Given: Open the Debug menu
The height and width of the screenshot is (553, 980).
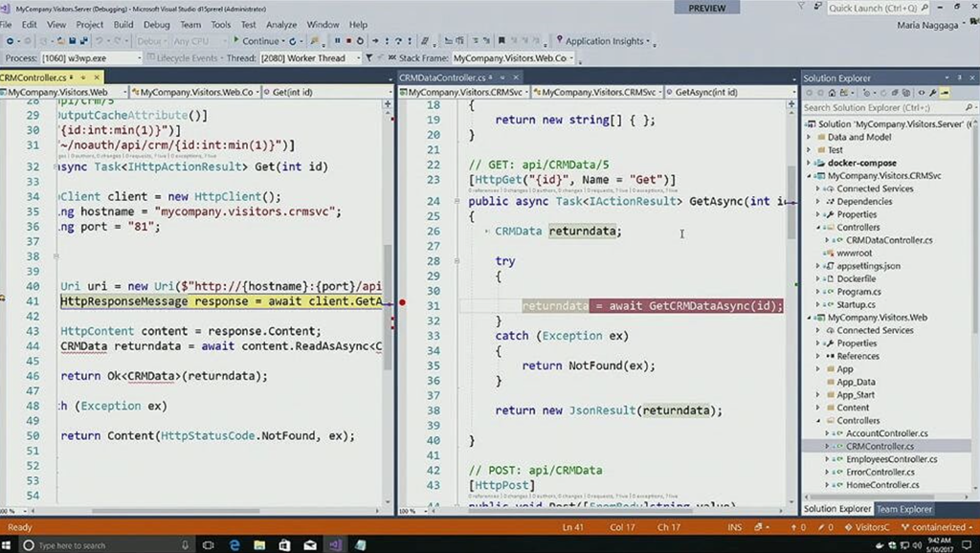Looking at the screenshot, I should 156,24.
